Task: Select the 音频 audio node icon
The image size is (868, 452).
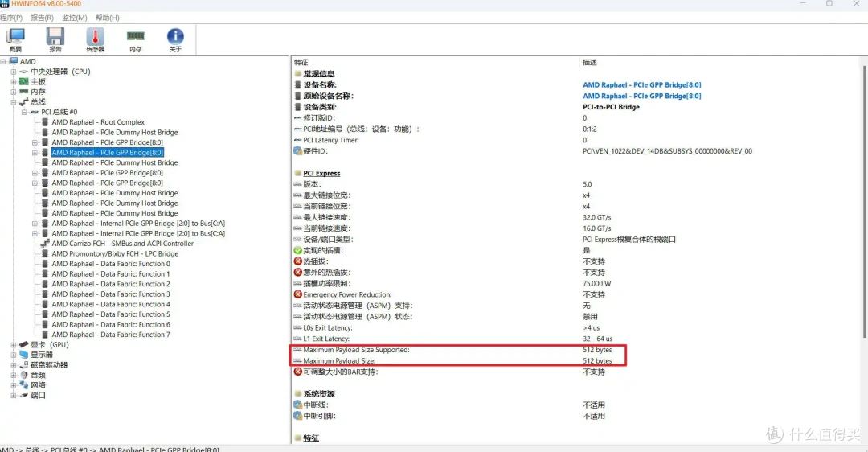Action: [24, 375]
